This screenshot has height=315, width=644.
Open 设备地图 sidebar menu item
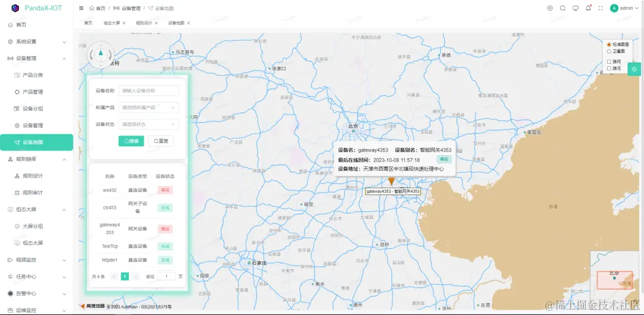click(36, 143)
